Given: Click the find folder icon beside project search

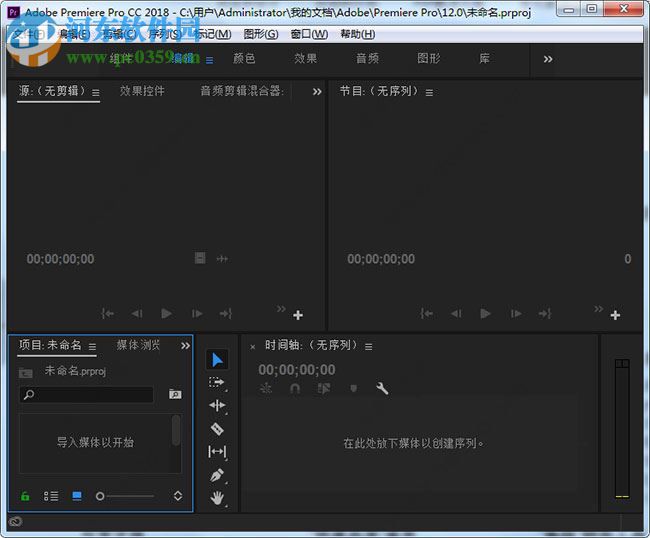Looking at the screenshot, I should click(175, 394).
